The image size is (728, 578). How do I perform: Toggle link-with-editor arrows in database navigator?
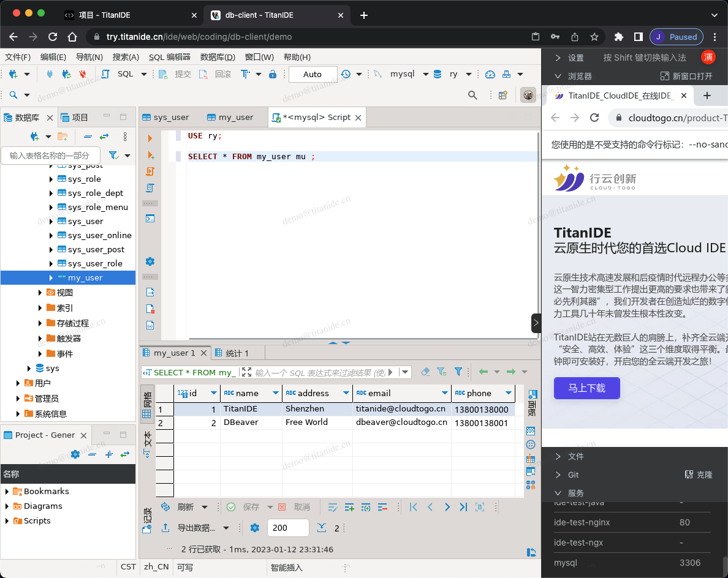(104, 137)
